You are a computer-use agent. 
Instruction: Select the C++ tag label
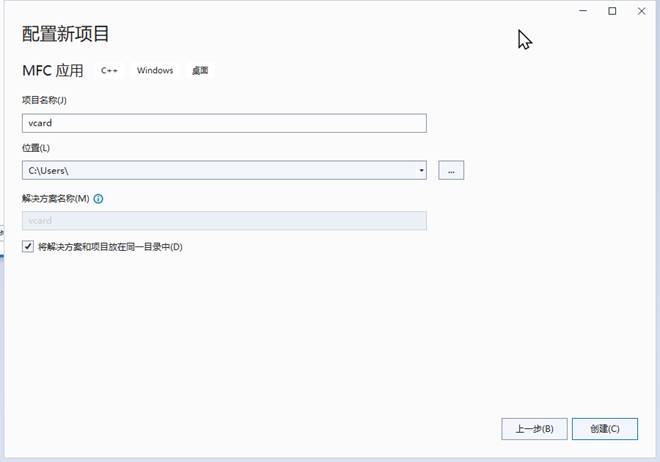click(110, 71)
